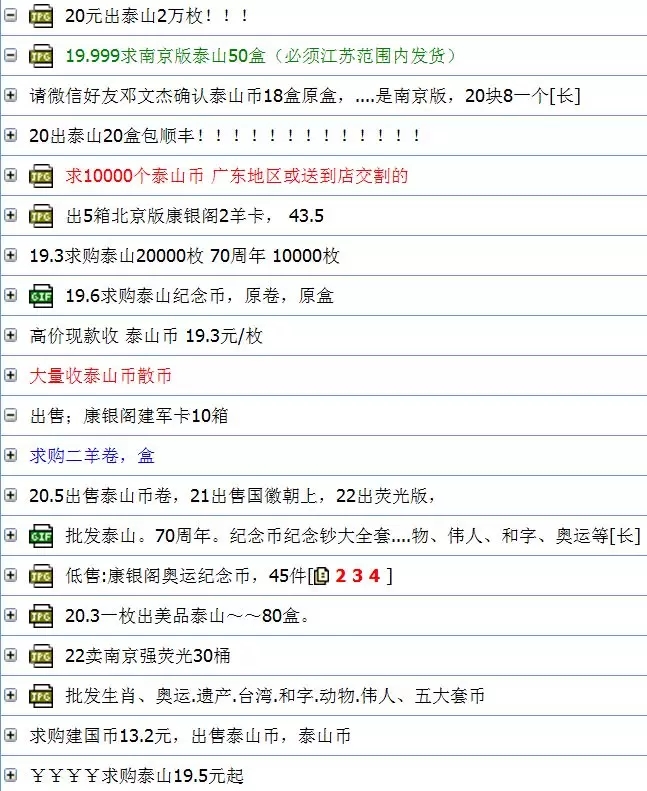Image resolution: width=647 pixels, height=791 pixels.
Task: Collapse the 20元出泰山2万枚 thread
Action: 11,15
